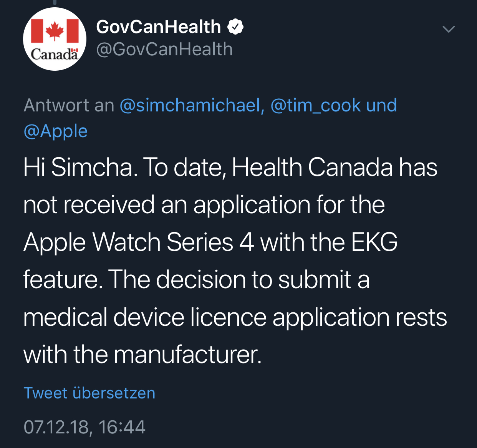Tap the maple leaf in the avatar
Image resolution: width=477 pixels, height=448 pixels.
point(55,31)
